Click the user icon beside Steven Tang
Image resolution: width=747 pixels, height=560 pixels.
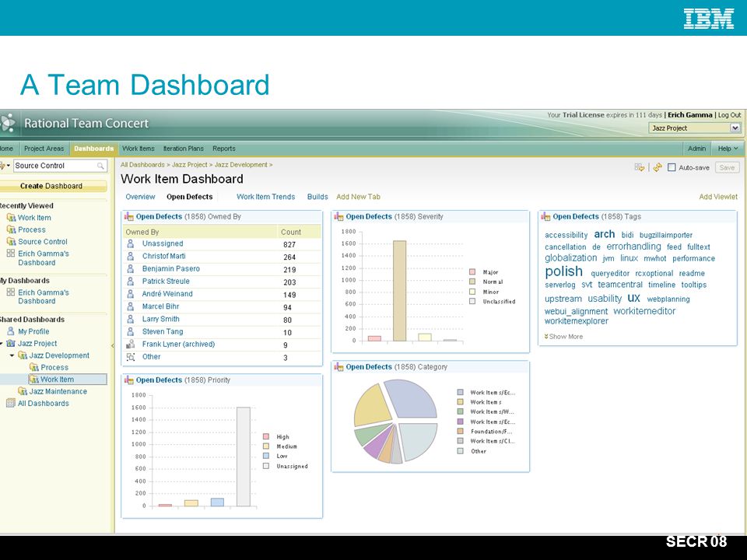131,331
